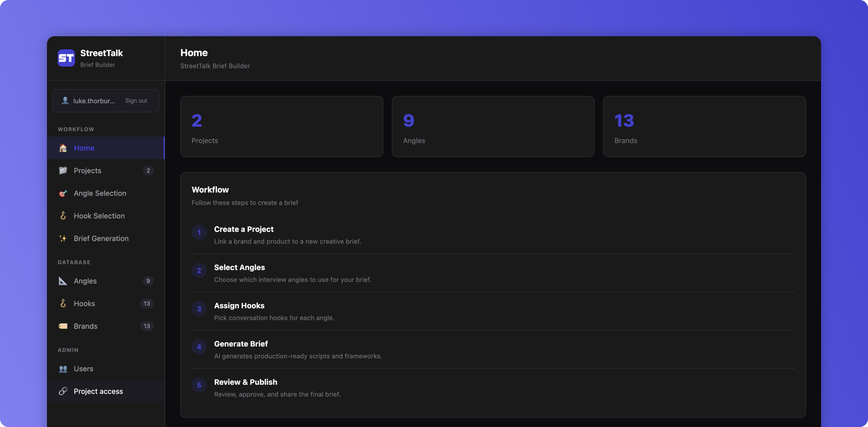This screenshot has width=868, height=427.
Task: Click the Hook Selection hook icon
Action: (63, 216)
